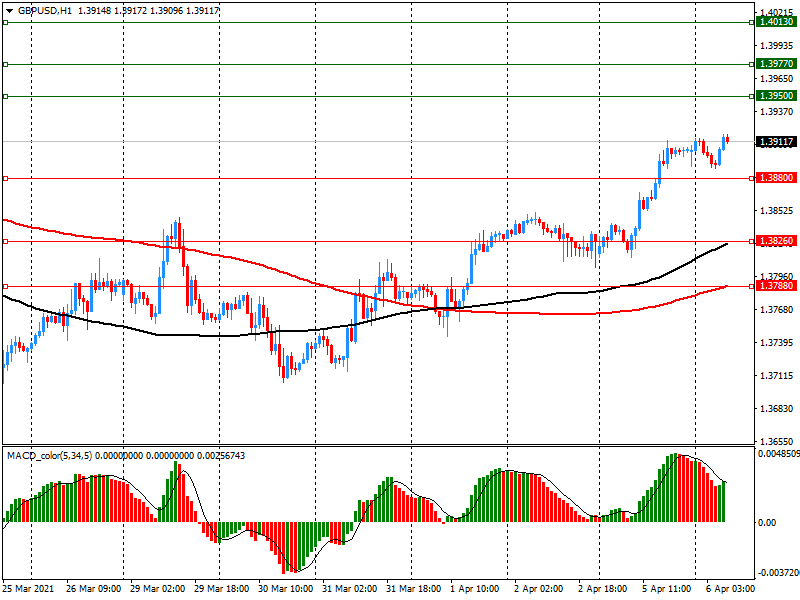Click the latest candlestick on the chart
The image size is (800, 600).
(726, 140)
